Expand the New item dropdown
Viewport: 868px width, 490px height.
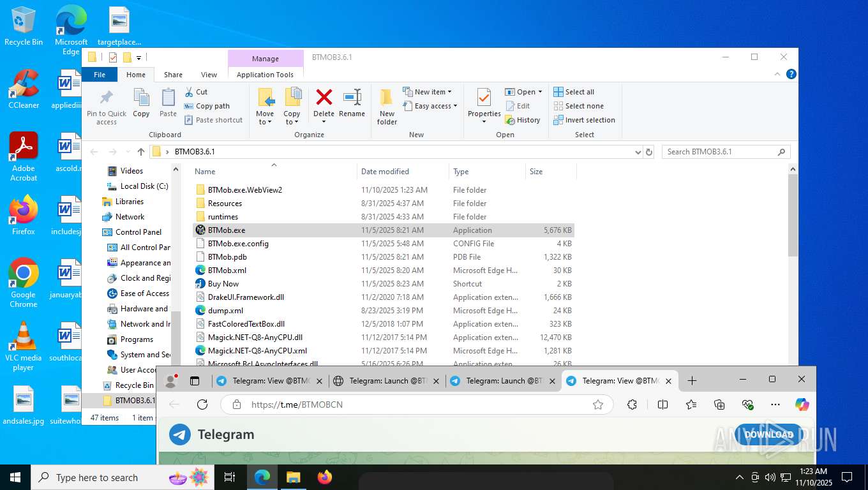click(x=427, y=92)
